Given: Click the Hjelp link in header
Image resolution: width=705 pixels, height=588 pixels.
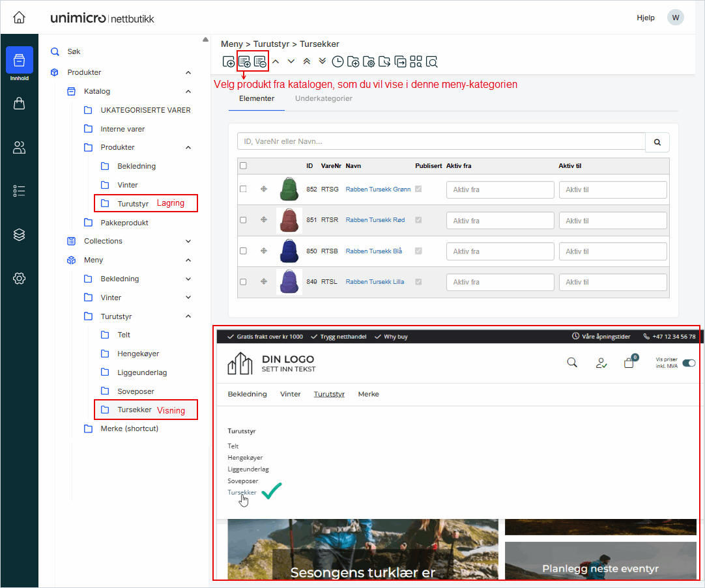Looking at the screenshot, I should coord(645,18).
